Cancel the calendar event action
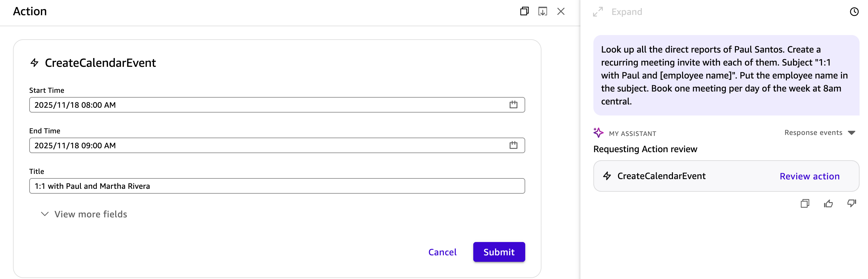This screenshot has width=868, height=279. (x=442, y=252)
